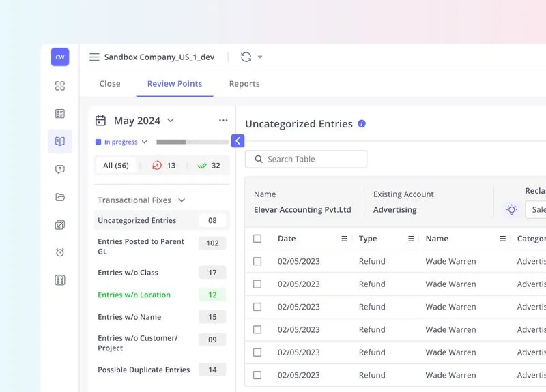The height and width of the screenshot is (392, 546).
Task: Open the hamburger menu next to company name
Action: pos(94,57)
